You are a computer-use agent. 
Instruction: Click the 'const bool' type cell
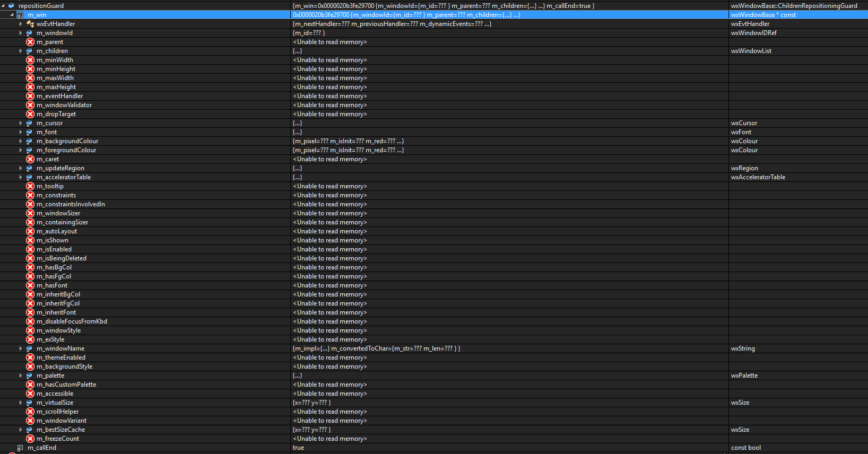point(746,448)
